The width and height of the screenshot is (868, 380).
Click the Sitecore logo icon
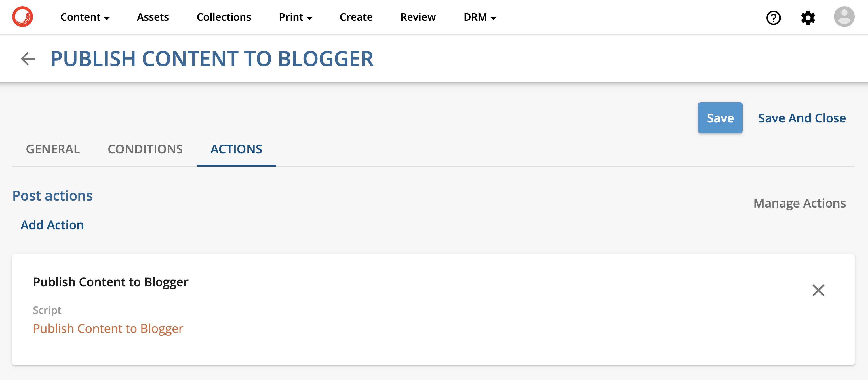22,17
